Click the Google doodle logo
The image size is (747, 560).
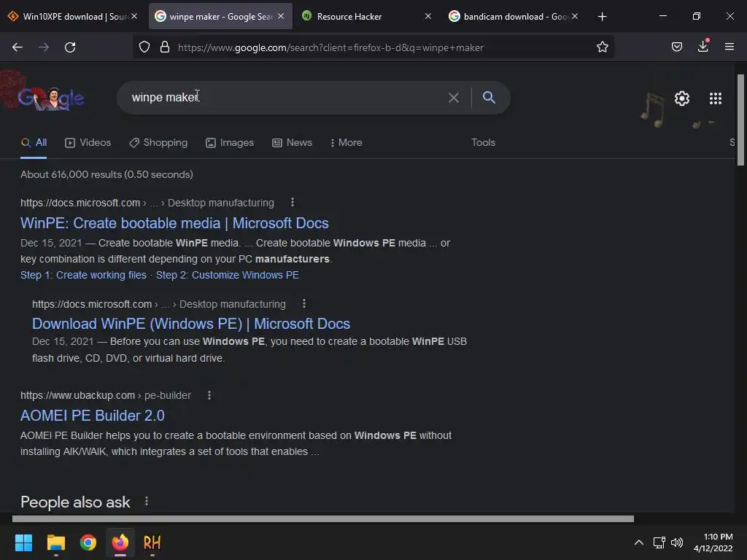coord(50,98)
